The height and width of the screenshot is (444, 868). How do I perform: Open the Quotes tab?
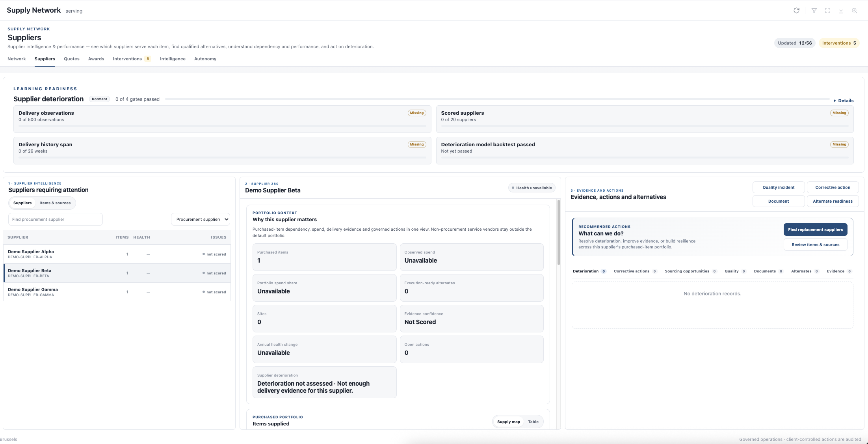click(72, 59)
